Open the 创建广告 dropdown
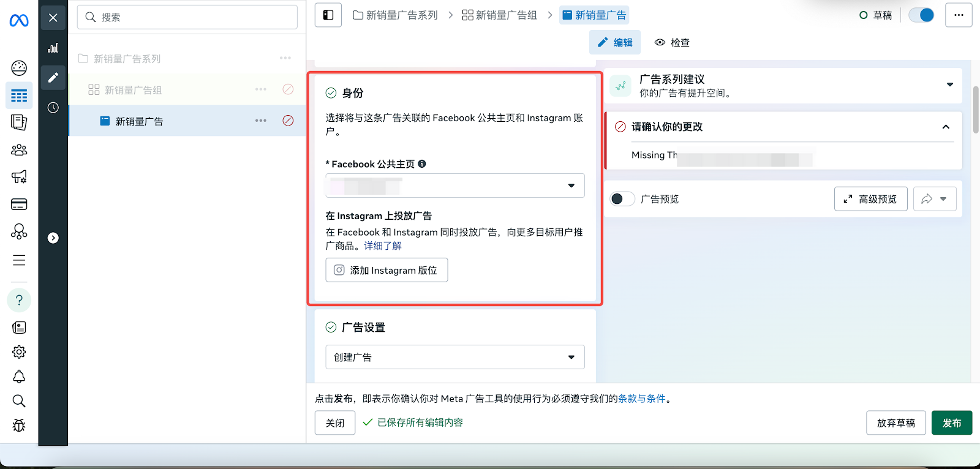The width and height of the screenshot is (980, 469). click(x=455, y=357)
